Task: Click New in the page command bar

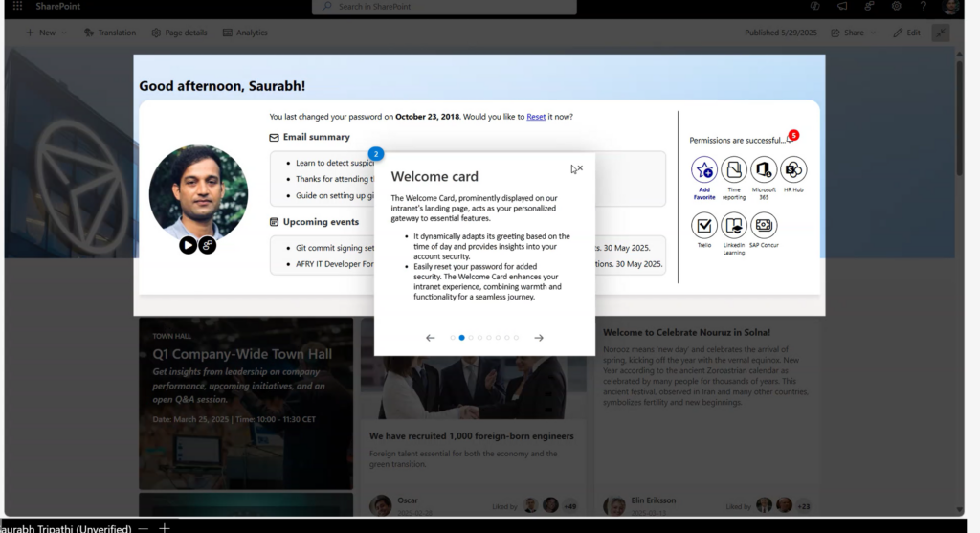Action: click(x=40, y=33)
